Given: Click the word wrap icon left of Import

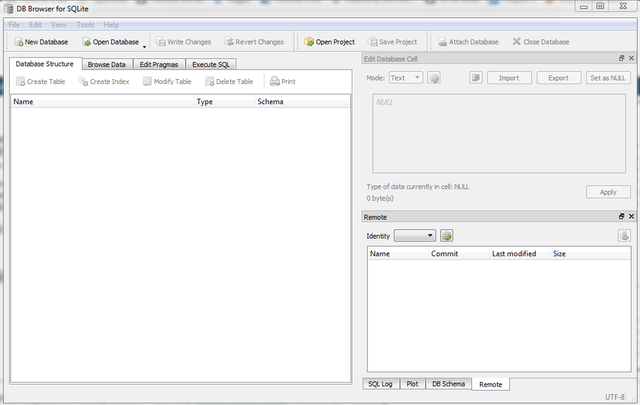Looking at the screenshot, I should point(476,78).
